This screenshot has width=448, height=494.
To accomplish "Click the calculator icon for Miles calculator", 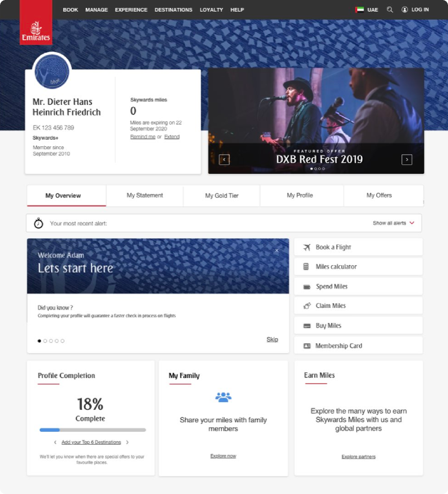I will (306, 266).
